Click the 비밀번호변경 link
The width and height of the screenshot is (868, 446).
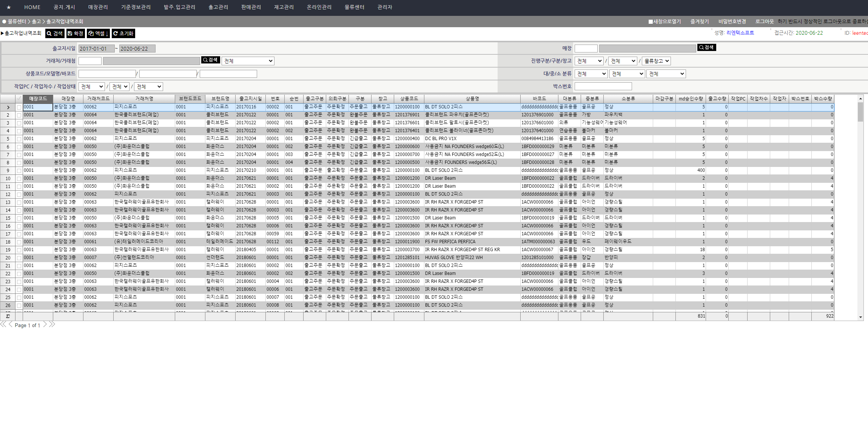(732, 22)
